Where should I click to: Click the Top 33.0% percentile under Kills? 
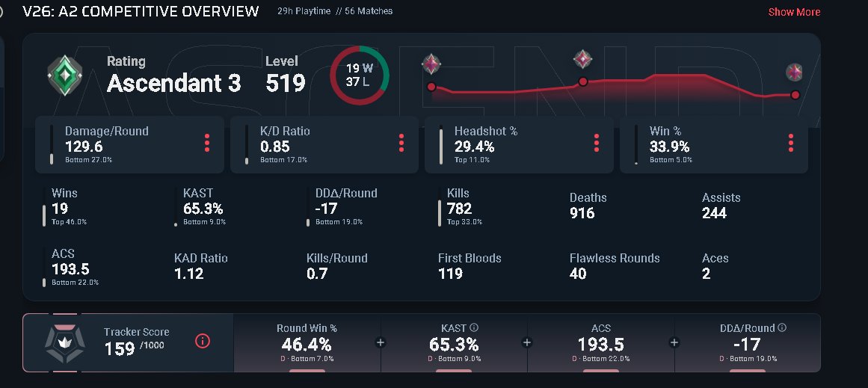[464, 222]
